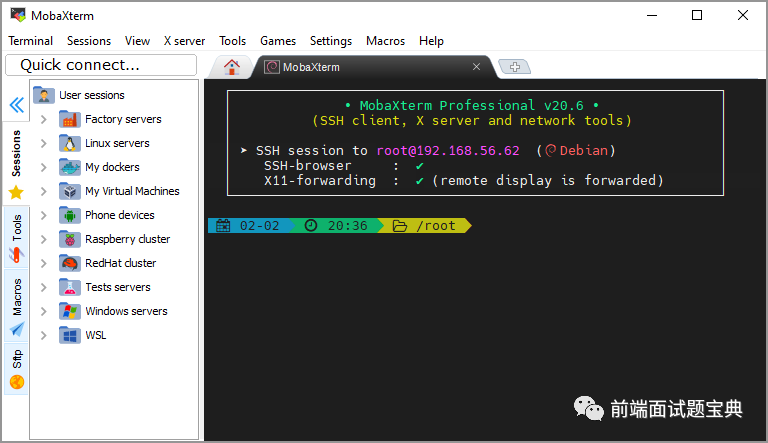
Task: Minimize the MobaXterm window
Action: pyautogui.click(x=652, y=15)
